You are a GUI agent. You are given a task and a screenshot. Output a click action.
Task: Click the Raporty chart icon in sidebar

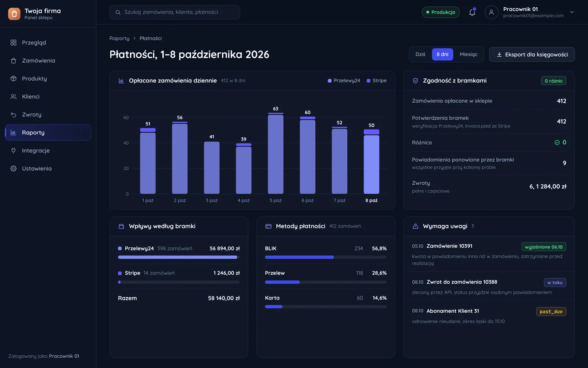pyautogui.click(x=14, y=132)
